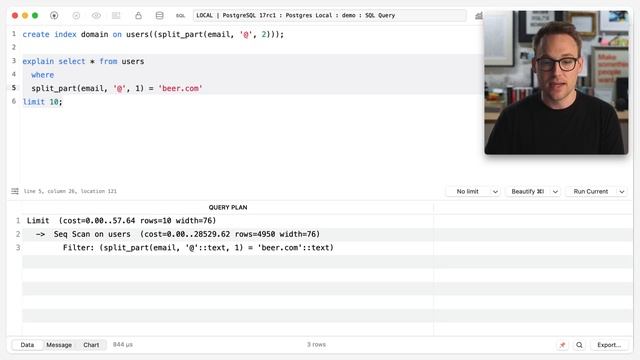Click the structure list icon in toolbar
This screenshot has height=360, width=640.
116,16
